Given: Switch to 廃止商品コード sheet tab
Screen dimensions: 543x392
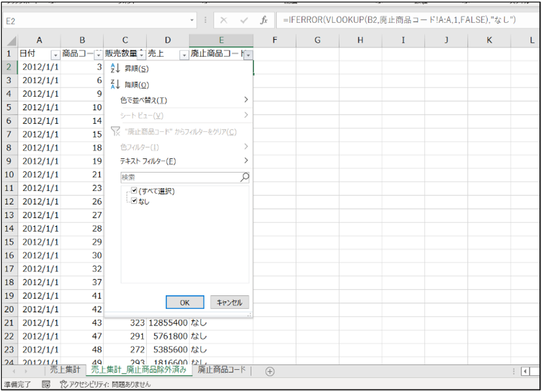Looking at the screenshot, I should pos(221,370).
